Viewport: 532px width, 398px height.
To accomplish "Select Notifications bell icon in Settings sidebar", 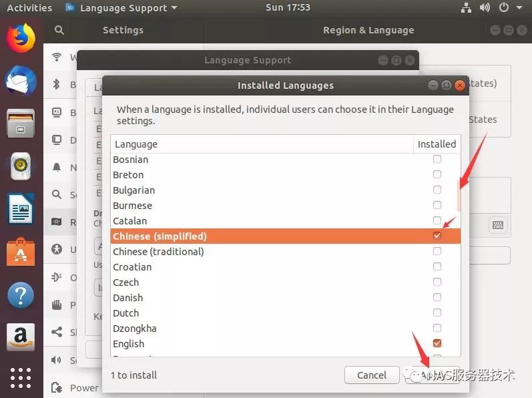I will coord(57,167).
